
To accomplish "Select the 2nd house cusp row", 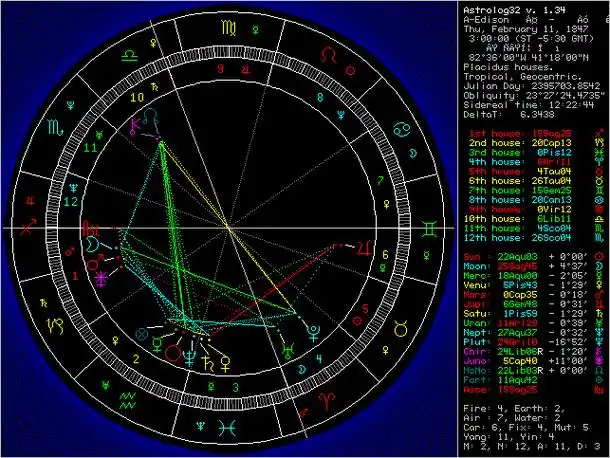I will [x=522, y=143].
